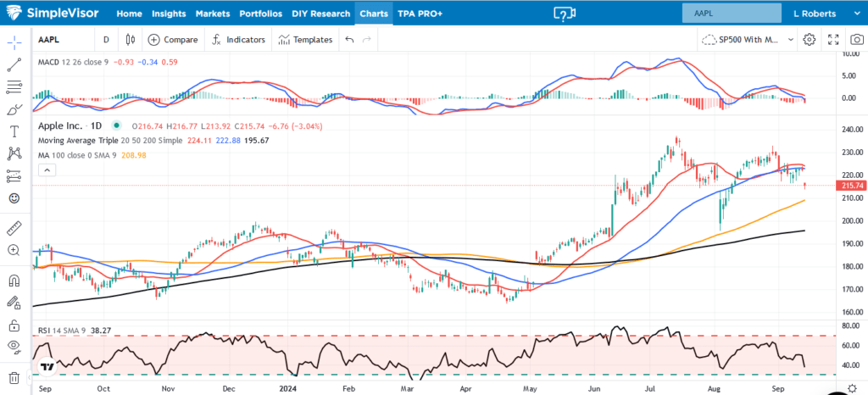868x395 pixels.
Task: Open the help video icon in header
Action: [564, 14]
